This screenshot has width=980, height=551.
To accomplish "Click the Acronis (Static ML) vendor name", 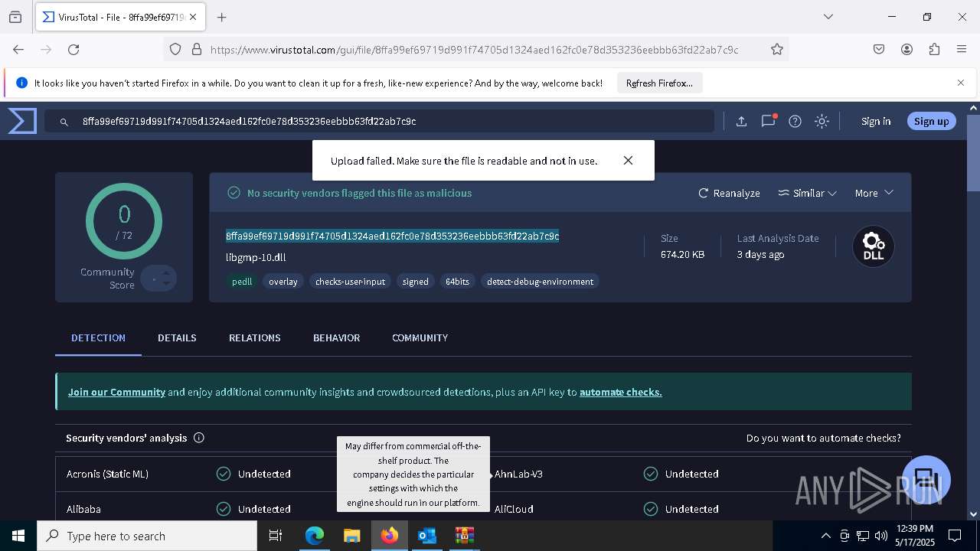I will 107,474.
